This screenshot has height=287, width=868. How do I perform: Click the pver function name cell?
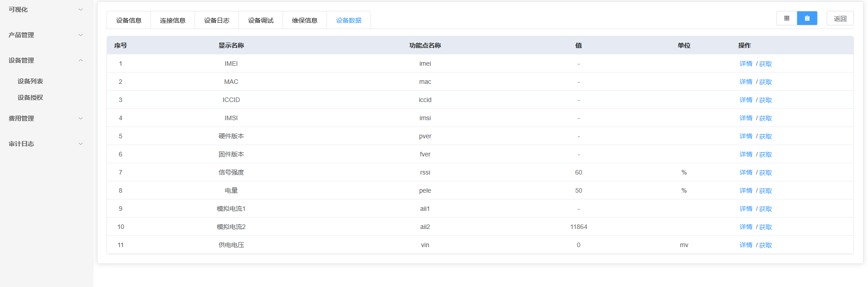pyautogui.click(x=425, y=136)
